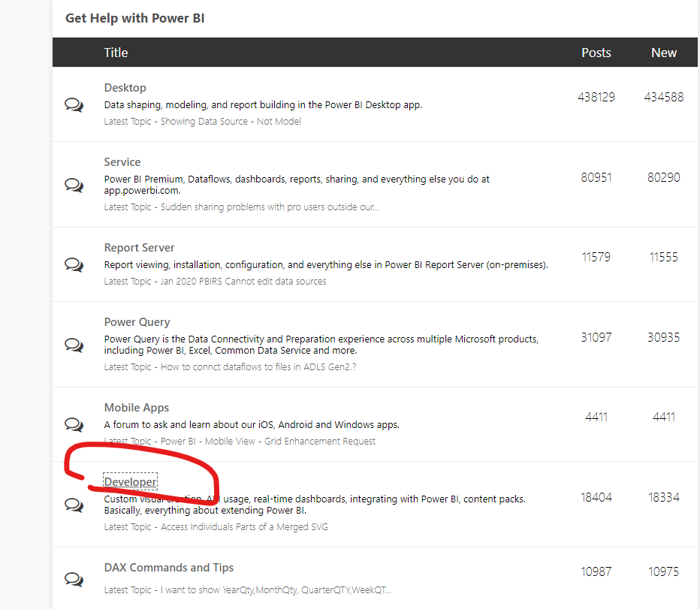Click Mobile Apps posts count 4411
This screenshot has width=700, height=609.
pyautogui.click(x=596, y=417)
